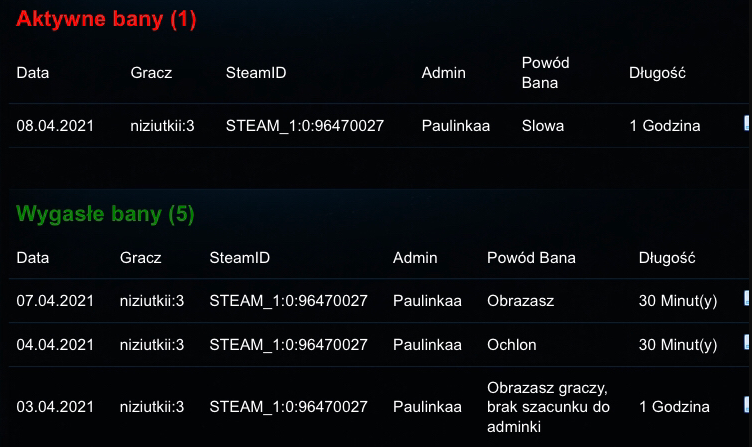Select admin Paulinkaa in active ban row
Image resolution: width=752 pixels, height=447 pixels.
tap(456, 126)
